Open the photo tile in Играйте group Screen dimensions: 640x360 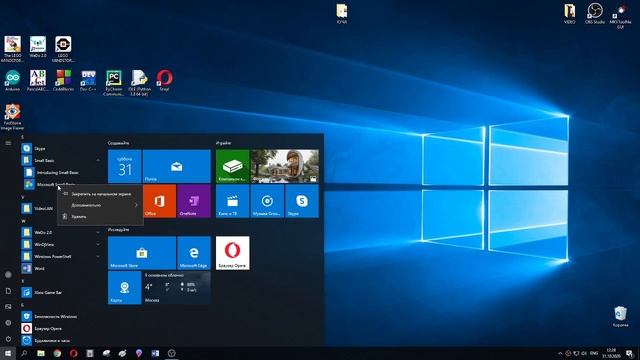click(284, 166)
